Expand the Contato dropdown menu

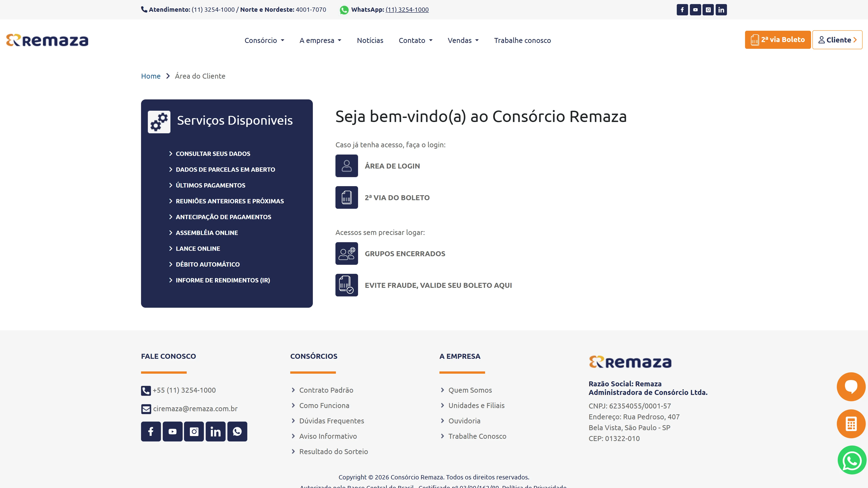click(x=415, y=40)
